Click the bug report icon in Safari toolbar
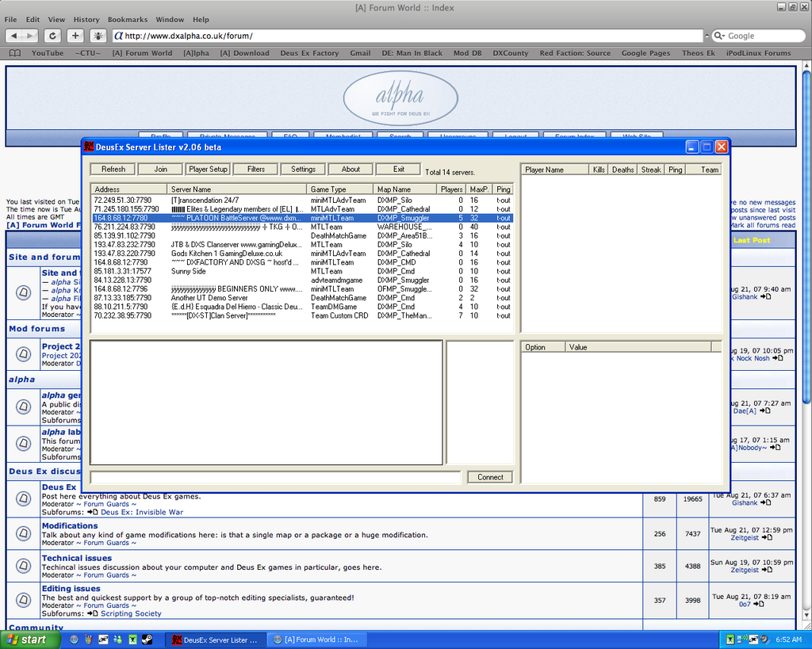The height and width of the screenshot is (649, 812). pos(98,36)
